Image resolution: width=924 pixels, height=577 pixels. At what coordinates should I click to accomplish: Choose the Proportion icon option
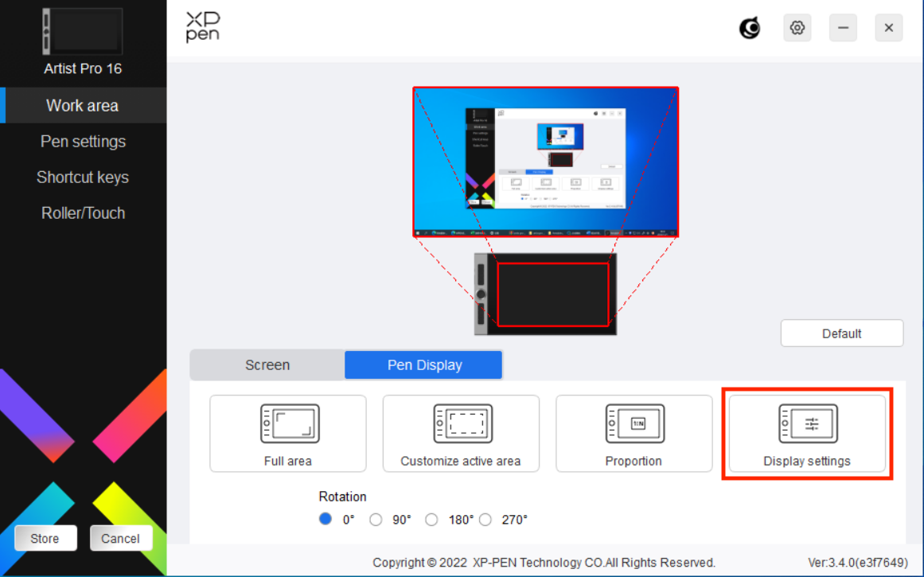pyautogui.click(x=635, y=423)
